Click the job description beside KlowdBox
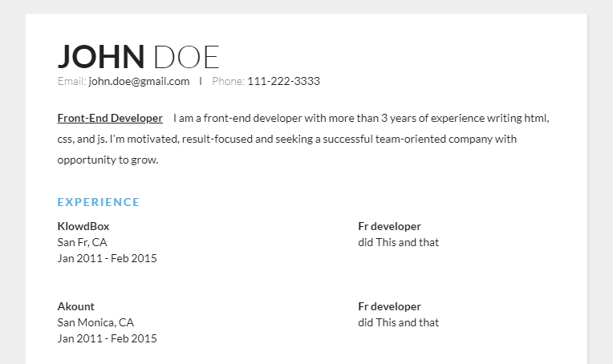The image size is (613, 364). (x=398, y=242)
